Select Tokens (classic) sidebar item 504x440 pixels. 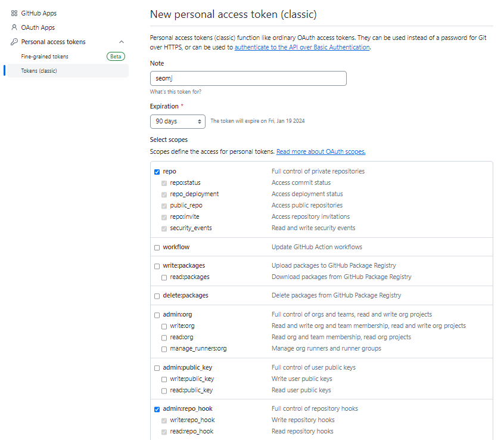pos(68,70)
